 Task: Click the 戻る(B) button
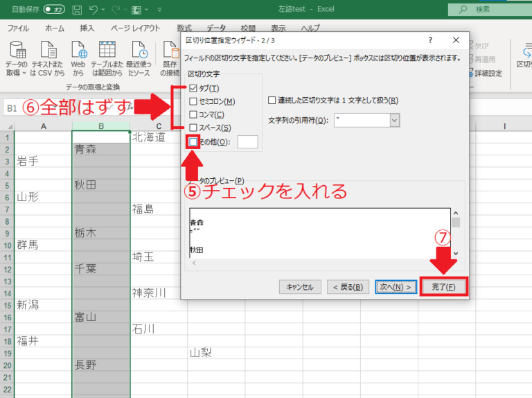point(348,287)
